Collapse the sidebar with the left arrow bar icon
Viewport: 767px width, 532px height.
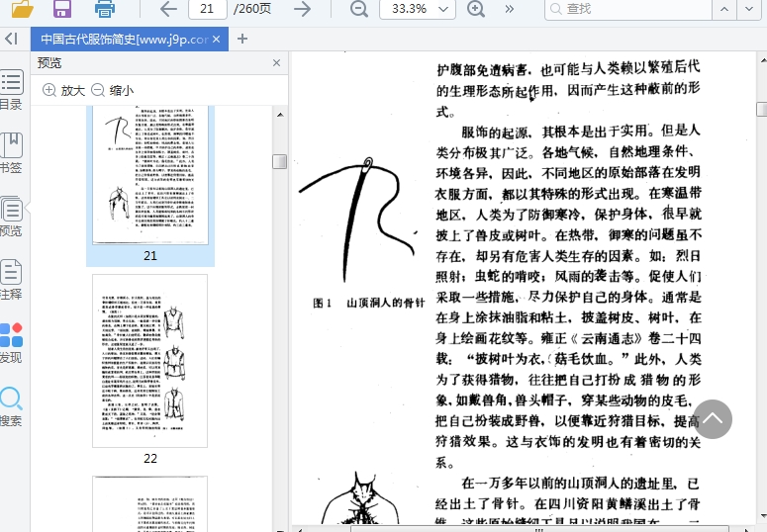pos(11,39)
